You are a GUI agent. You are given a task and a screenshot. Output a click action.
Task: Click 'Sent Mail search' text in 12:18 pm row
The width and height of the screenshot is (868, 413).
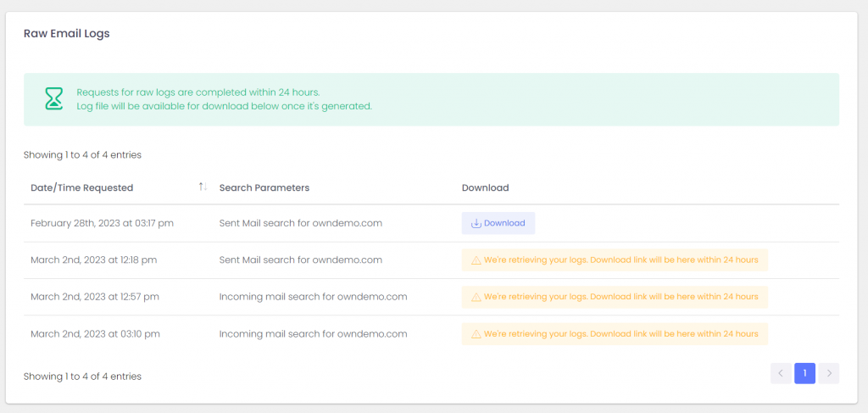click(301, 260)
